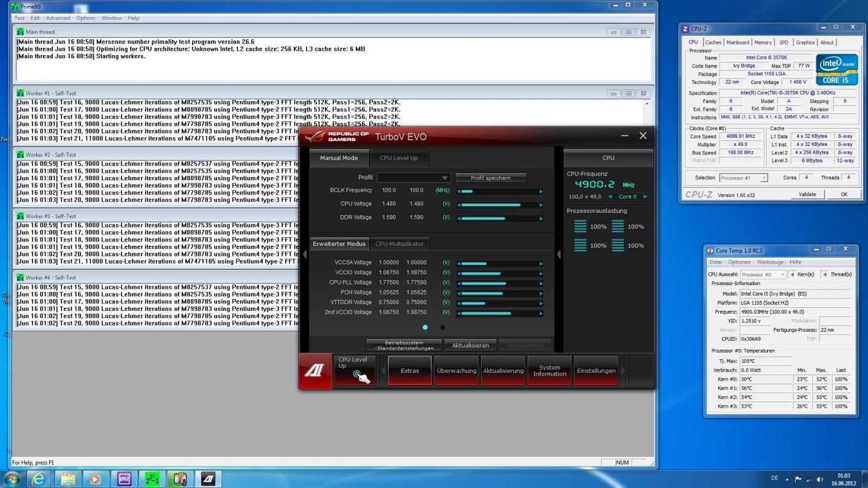The image size is (868, 488).
Task: Increase CPU Voltage with right arrow
Action: point(540,205)
